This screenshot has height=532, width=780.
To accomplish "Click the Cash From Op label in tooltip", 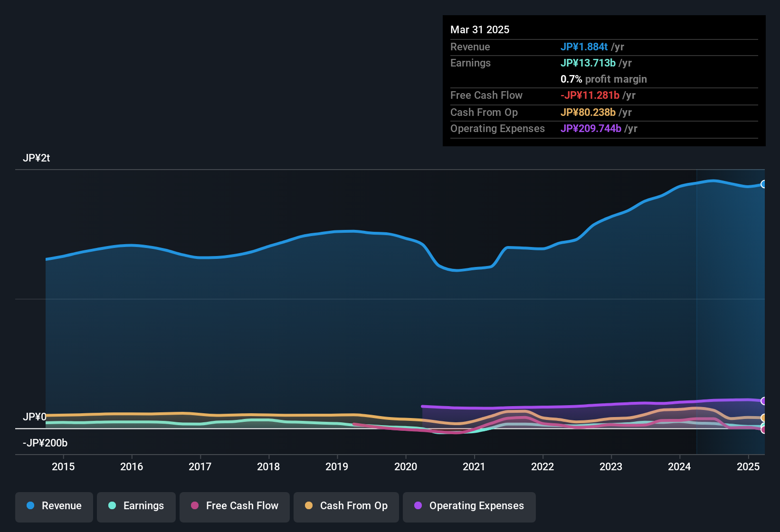I will [x=484, y=112].
